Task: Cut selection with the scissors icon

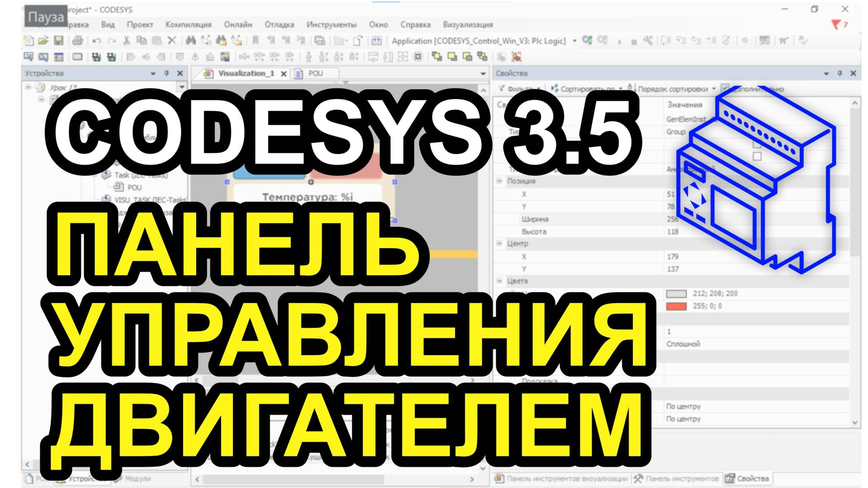Action: click(127, 41)
